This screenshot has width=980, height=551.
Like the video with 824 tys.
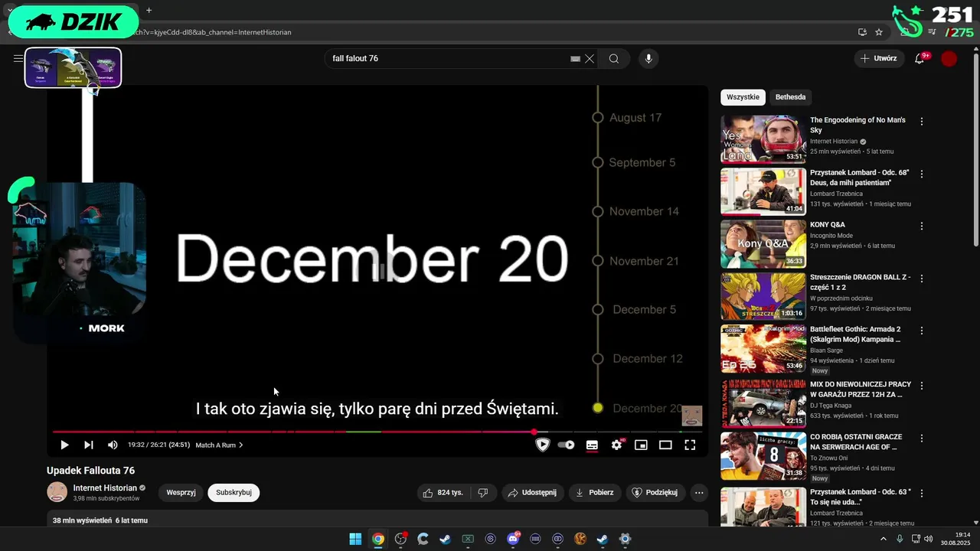tap(443, 492)
